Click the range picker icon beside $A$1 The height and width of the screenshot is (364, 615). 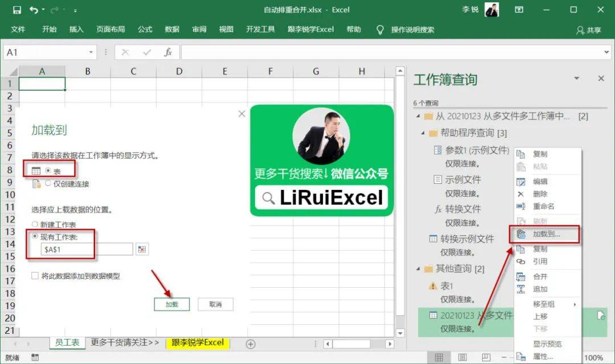point(142,249)
